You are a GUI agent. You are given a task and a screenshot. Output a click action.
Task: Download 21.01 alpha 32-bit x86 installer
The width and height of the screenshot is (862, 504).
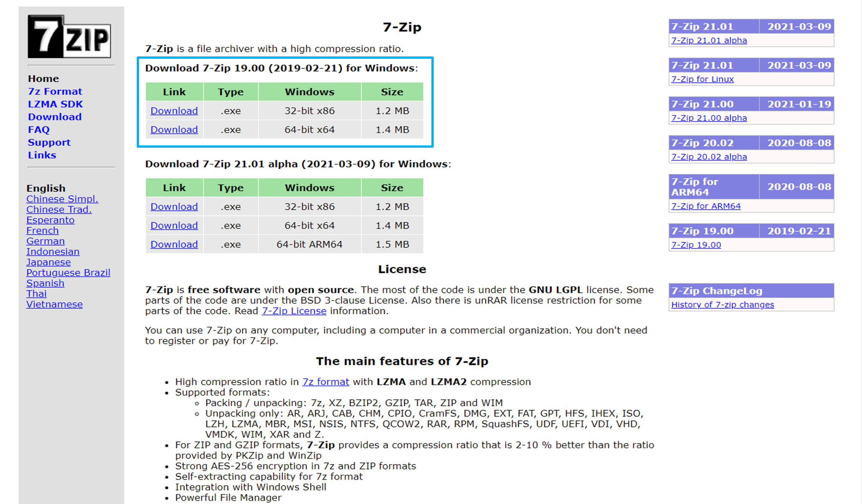point(174,207)
